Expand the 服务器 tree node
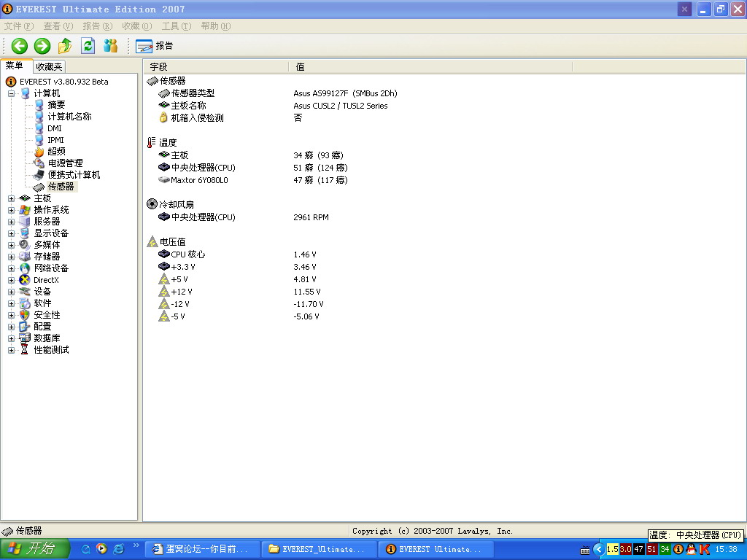 [11, 222]
